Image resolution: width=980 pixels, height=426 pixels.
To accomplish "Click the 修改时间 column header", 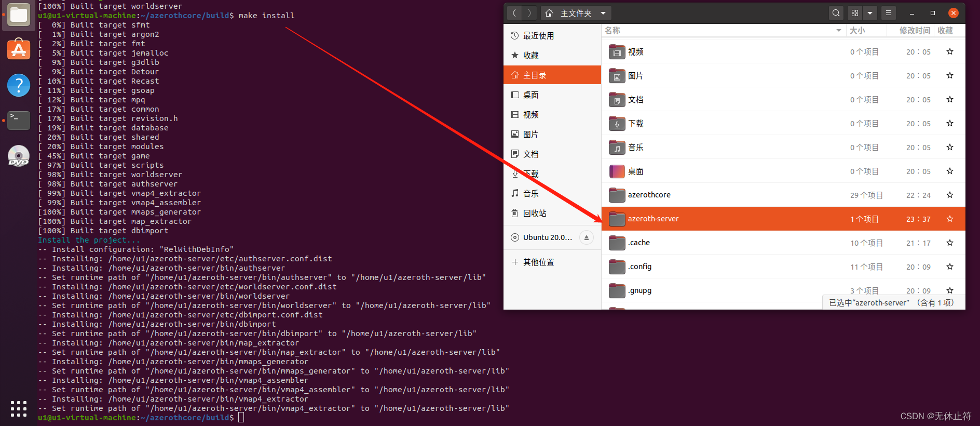I will pyautogui.click(x=914, y=31).
